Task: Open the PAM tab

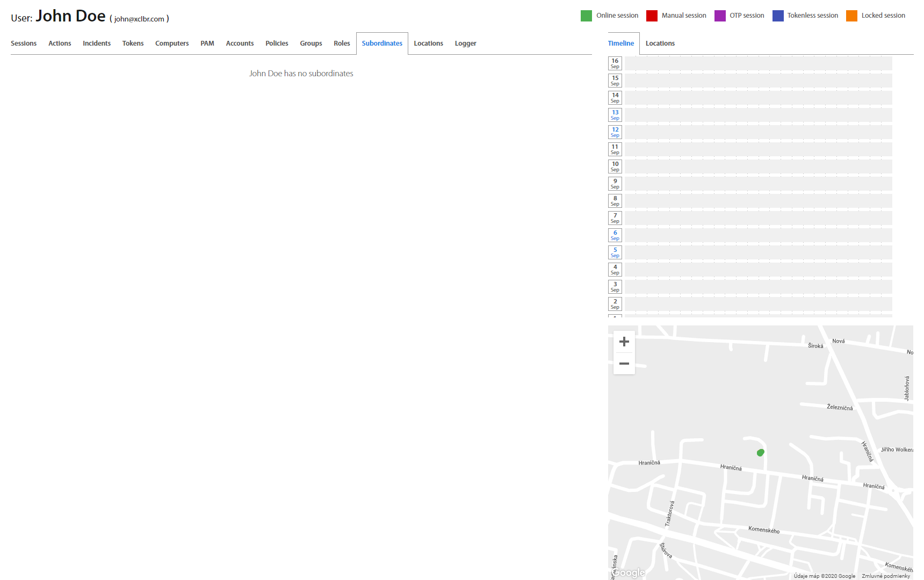Action: pos(207,44)
